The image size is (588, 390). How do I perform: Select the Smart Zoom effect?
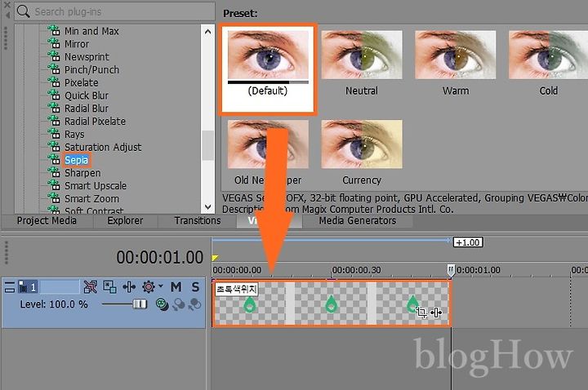coord(91,198)
